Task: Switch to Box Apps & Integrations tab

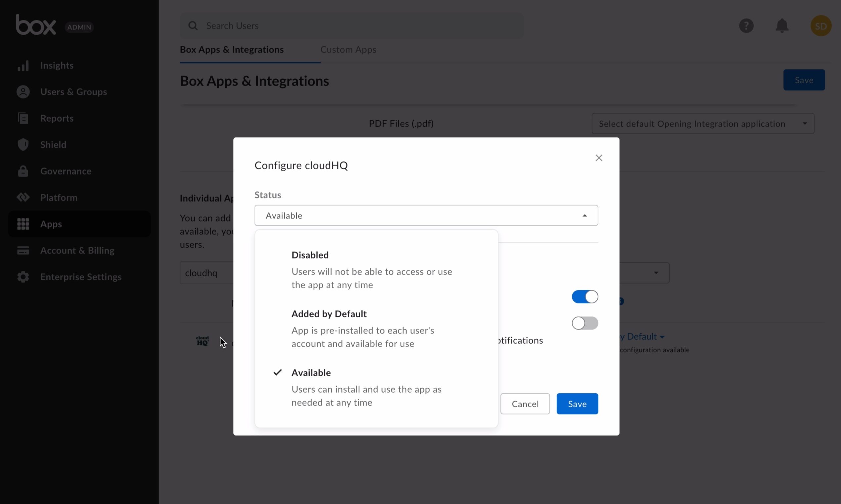Action: click(x=232, y=50)
